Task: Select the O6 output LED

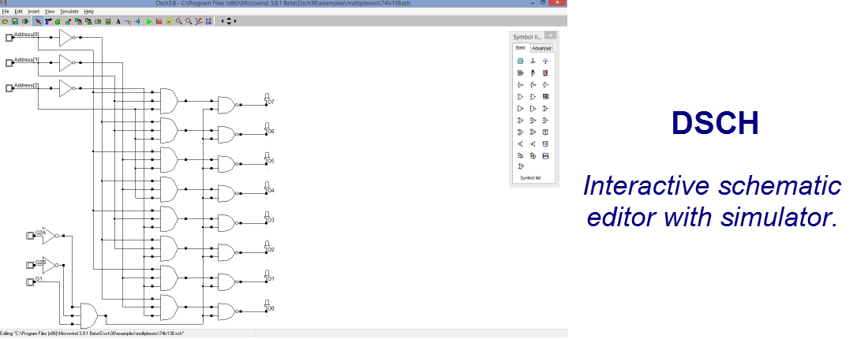Action: pos(268,127)
